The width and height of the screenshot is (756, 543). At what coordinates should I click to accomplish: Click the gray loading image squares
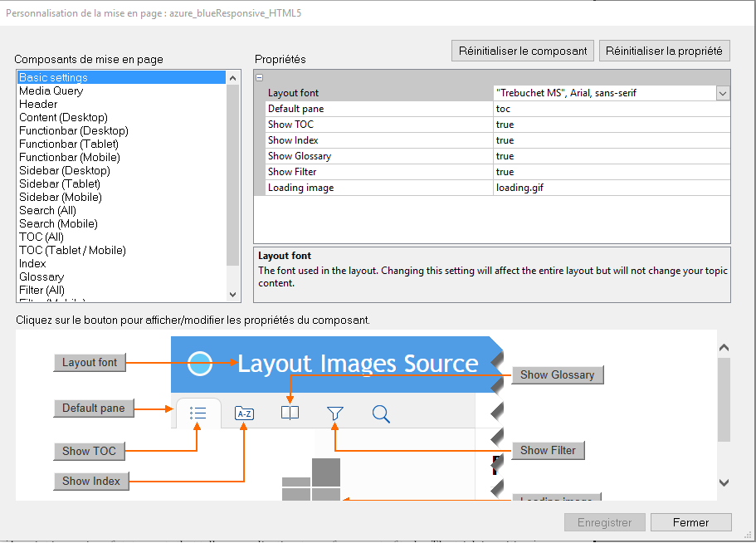coord(311,480)
